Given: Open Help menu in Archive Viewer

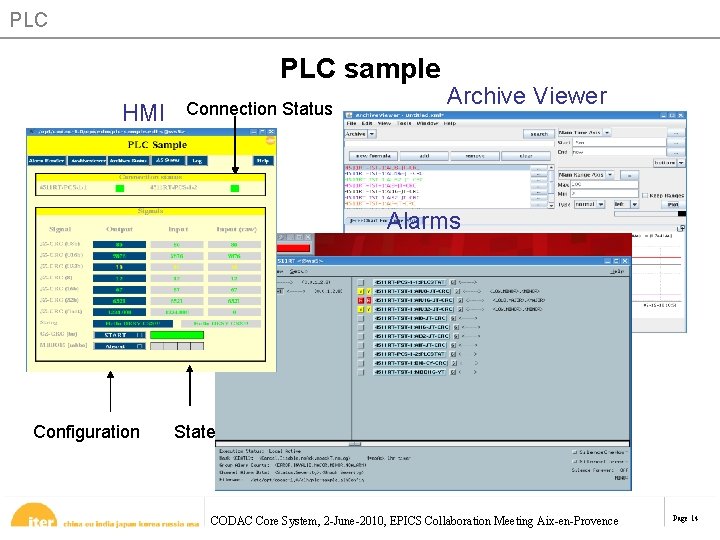Looking at the screenshot, I should (x=450, y=123).
